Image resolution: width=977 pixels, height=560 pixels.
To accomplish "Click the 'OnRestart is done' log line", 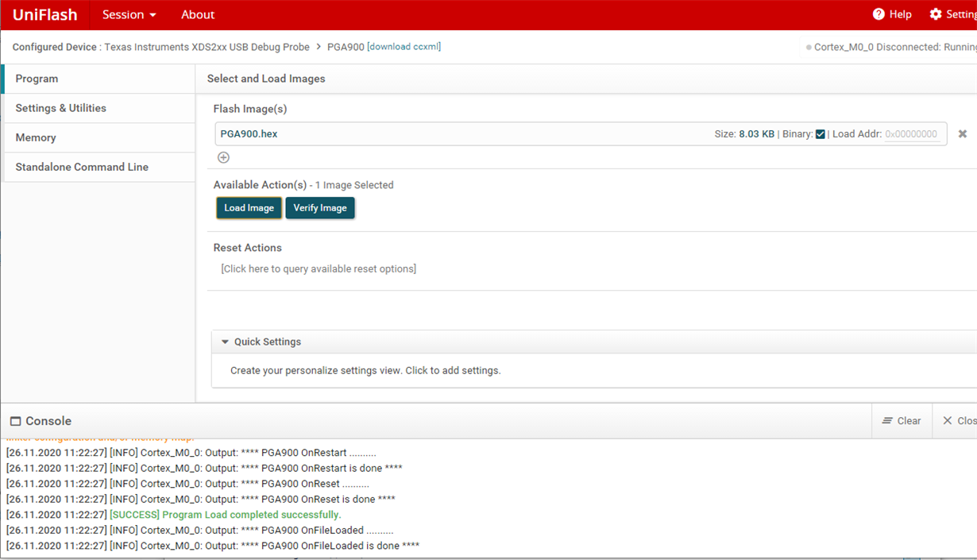I will 204,468.
